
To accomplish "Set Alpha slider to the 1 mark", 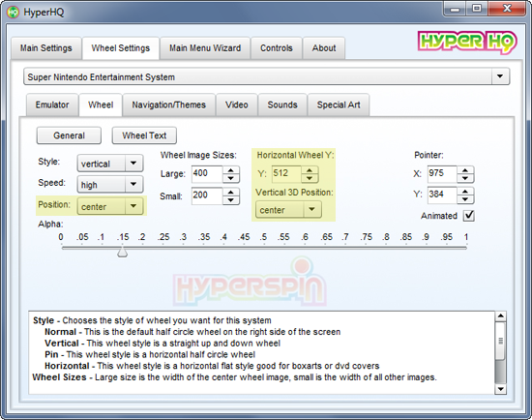I will [466, 248].
